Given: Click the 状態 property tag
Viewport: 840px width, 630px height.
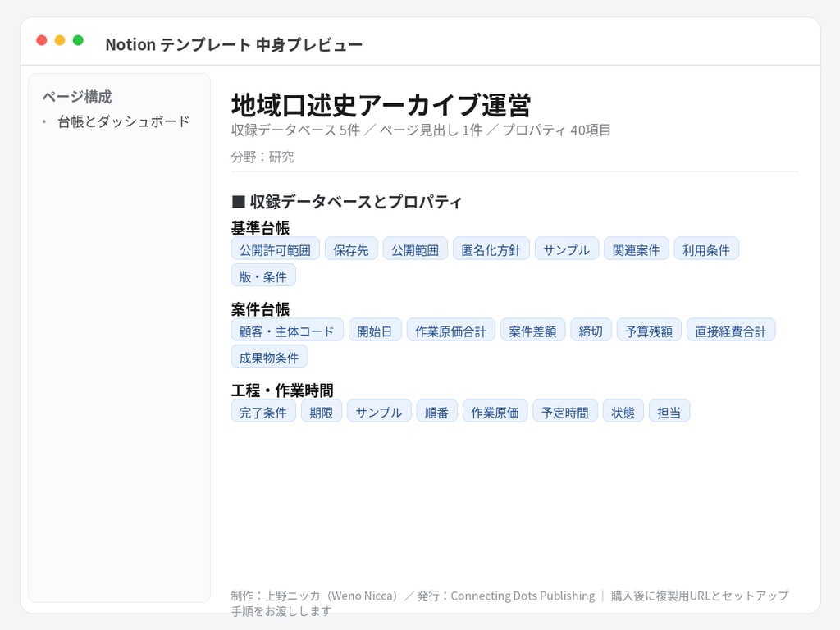Looking at the screenshot, I should (x=623, y=412).
